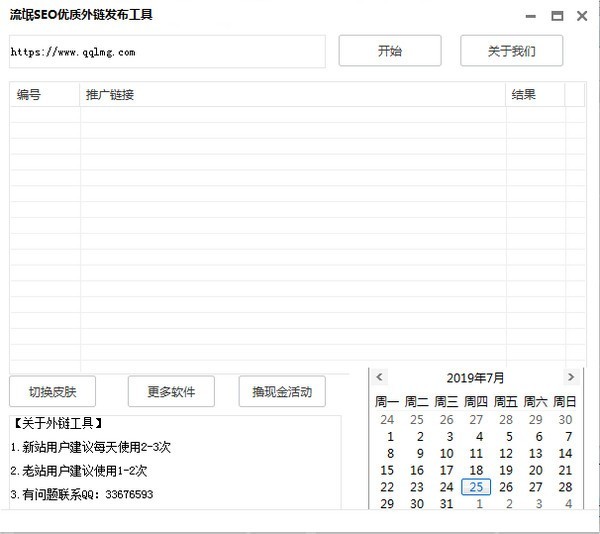Sort by 推广链接 column header
Screen dimensions: 600x534
click(292, 94)
